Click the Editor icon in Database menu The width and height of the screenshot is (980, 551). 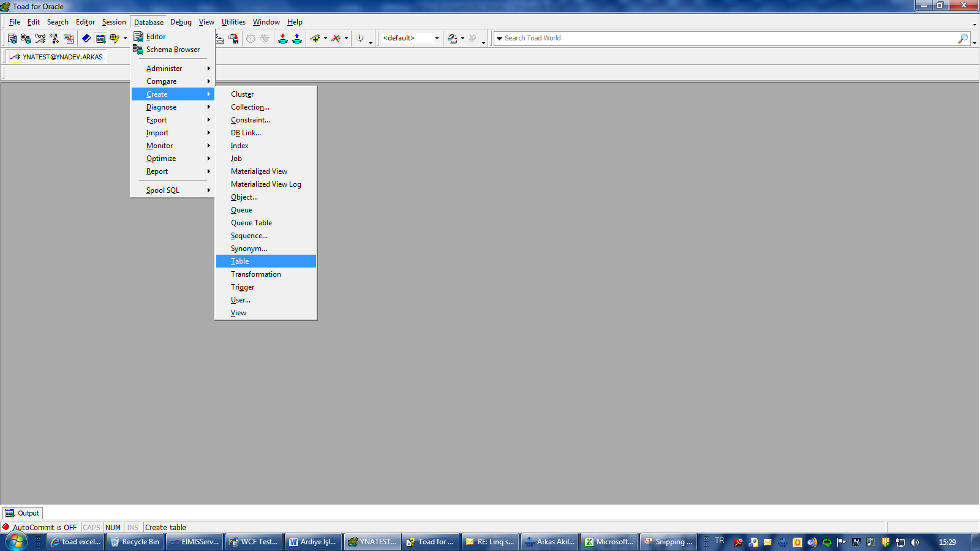coord(138,37)
